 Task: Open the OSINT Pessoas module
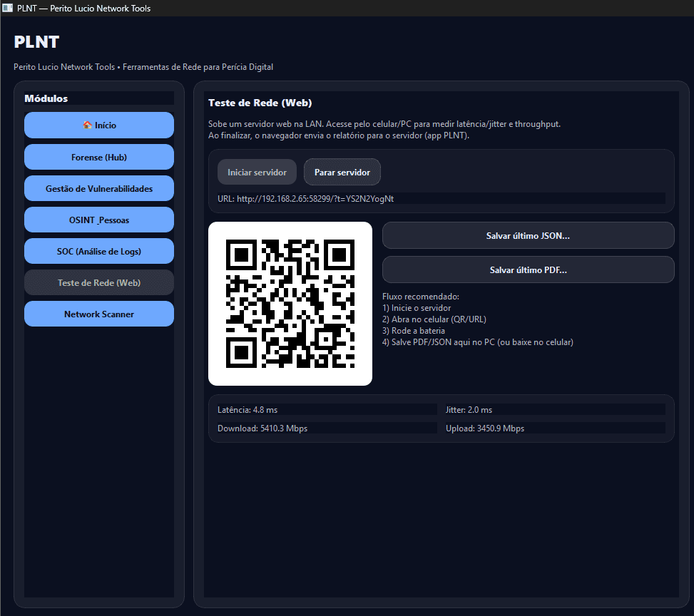[x=98, y=220]
